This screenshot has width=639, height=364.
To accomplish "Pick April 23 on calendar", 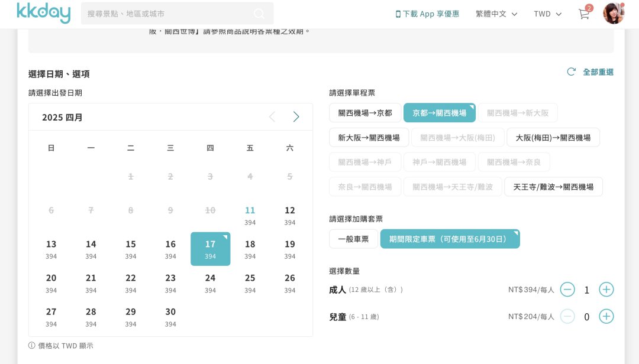I will click(x=170, y=283).
